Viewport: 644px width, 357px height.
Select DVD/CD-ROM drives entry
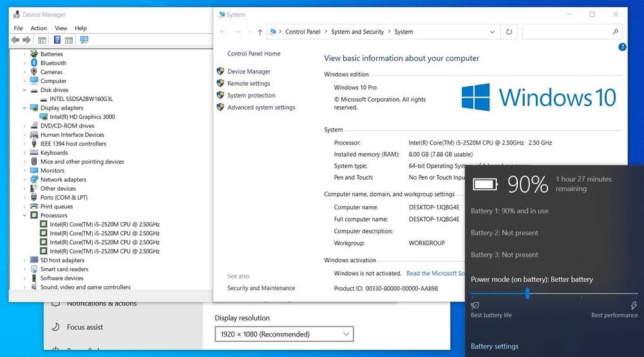pos(68,126)
